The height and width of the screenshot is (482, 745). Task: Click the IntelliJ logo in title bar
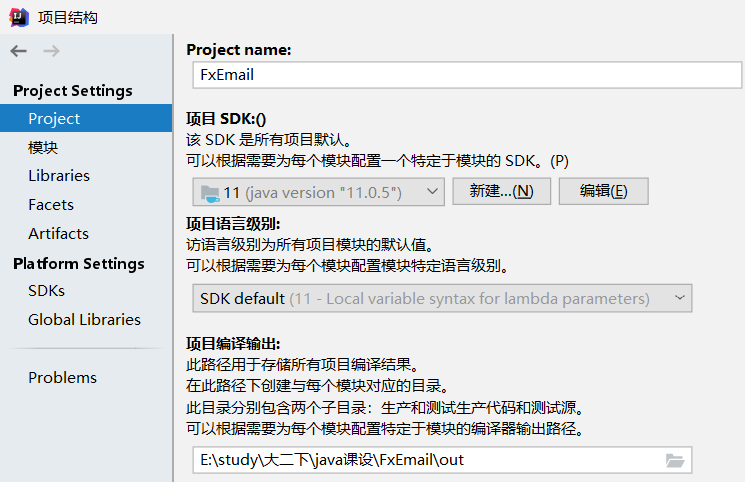pyautogui.click(x=17, y=17)
